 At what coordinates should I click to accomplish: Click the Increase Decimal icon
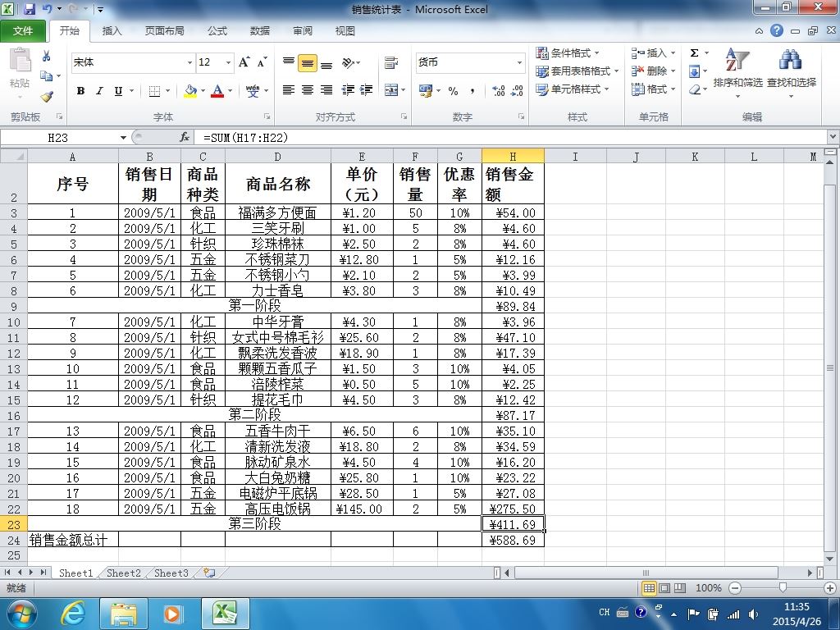click(498, 90)
